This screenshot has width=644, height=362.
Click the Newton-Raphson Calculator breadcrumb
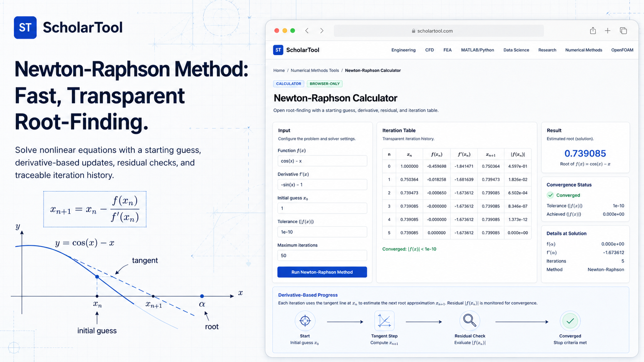pyautogui.click(x=373, y=70)
